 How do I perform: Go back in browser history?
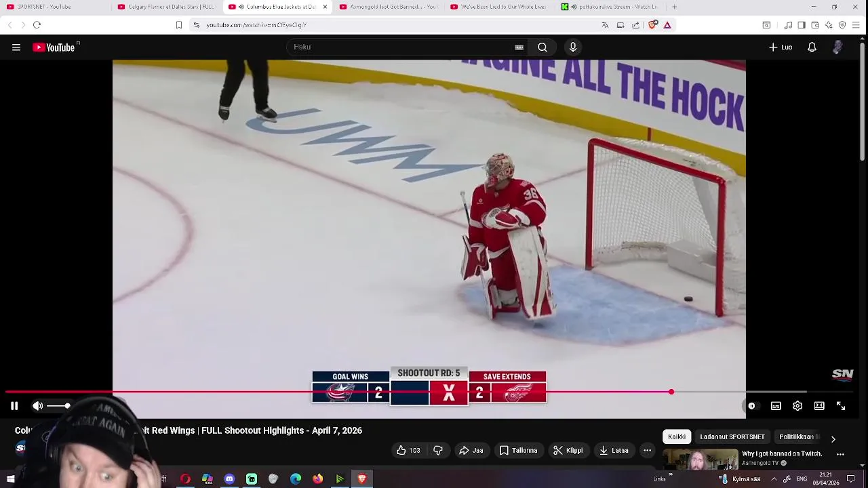(9, 25)
